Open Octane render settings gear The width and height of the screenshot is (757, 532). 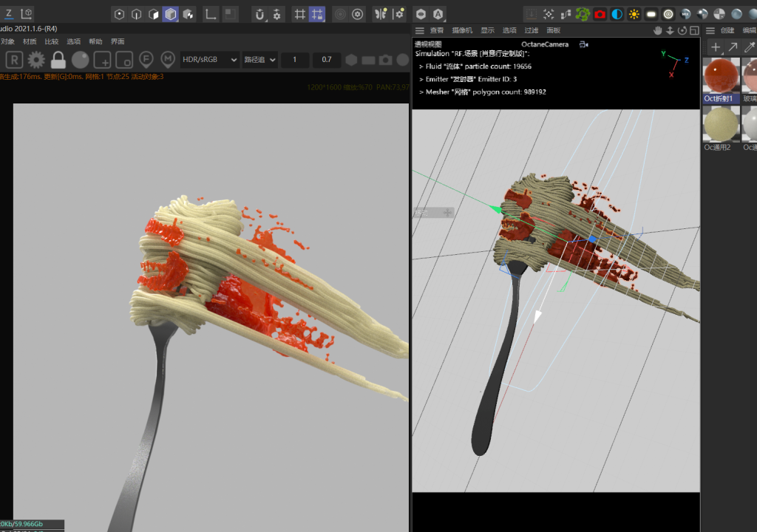pyautogui.click(x=36, y=60)
